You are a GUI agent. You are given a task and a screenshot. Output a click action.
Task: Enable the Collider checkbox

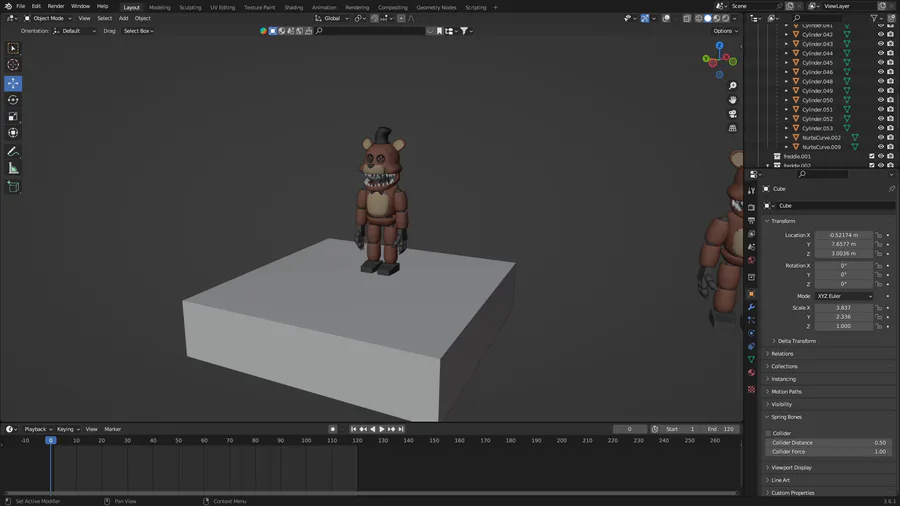pyautogui.click(x=769, y=434)
